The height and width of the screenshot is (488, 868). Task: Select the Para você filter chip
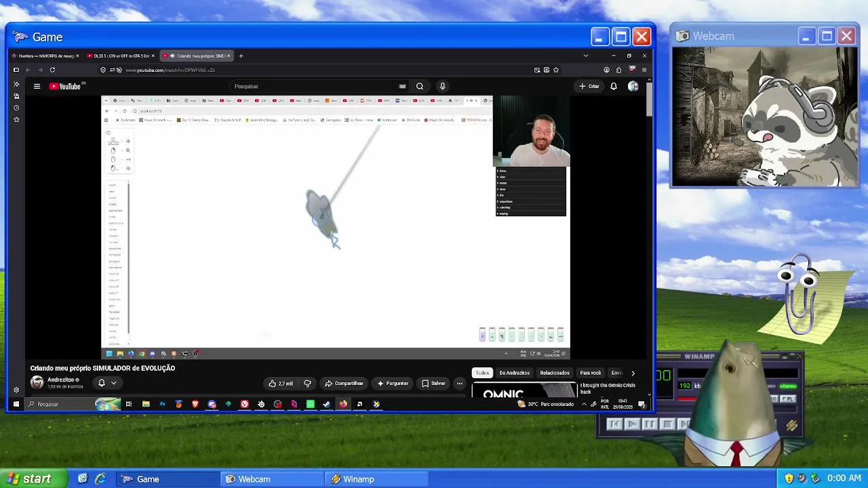(x=591, y=373)
